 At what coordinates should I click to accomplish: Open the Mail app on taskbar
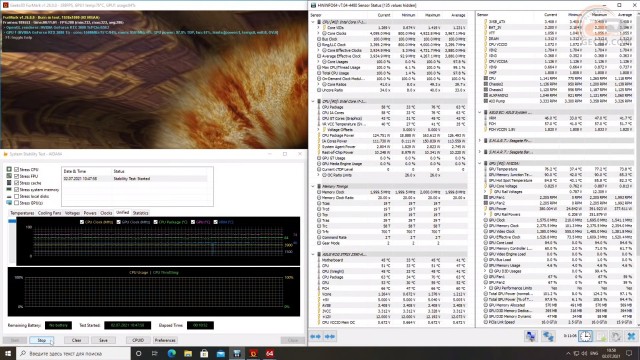(x=220, y=353)
